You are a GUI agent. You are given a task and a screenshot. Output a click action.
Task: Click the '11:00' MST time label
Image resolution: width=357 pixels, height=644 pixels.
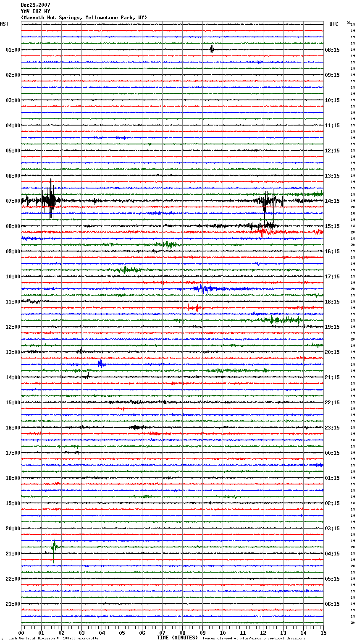pos(13,302)
